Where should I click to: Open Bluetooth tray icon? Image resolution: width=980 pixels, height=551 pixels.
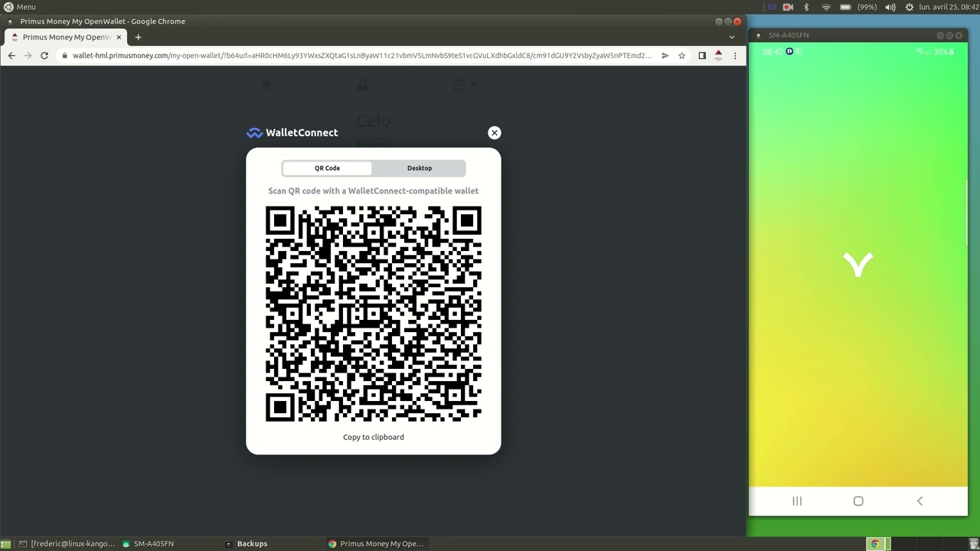(806, 7)
